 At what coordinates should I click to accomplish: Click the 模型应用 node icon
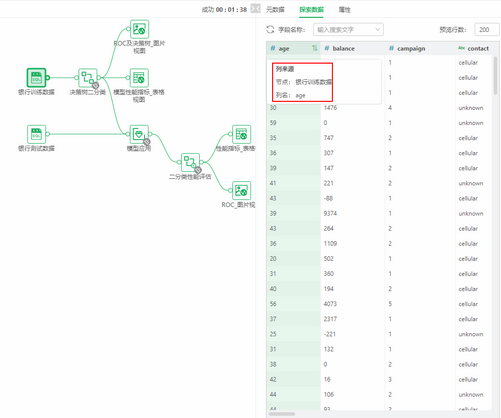click(x=139, y=134)
